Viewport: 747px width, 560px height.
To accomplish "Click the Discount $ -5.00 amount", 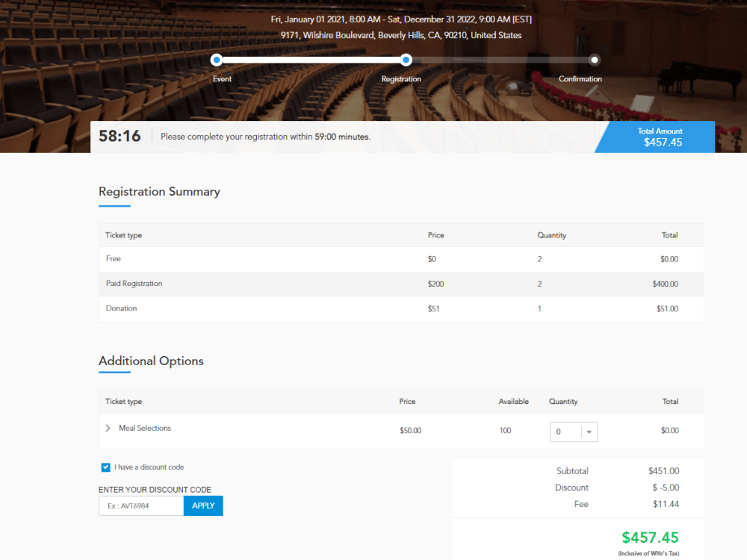I will pyautogui.click(x=666, y=488).
